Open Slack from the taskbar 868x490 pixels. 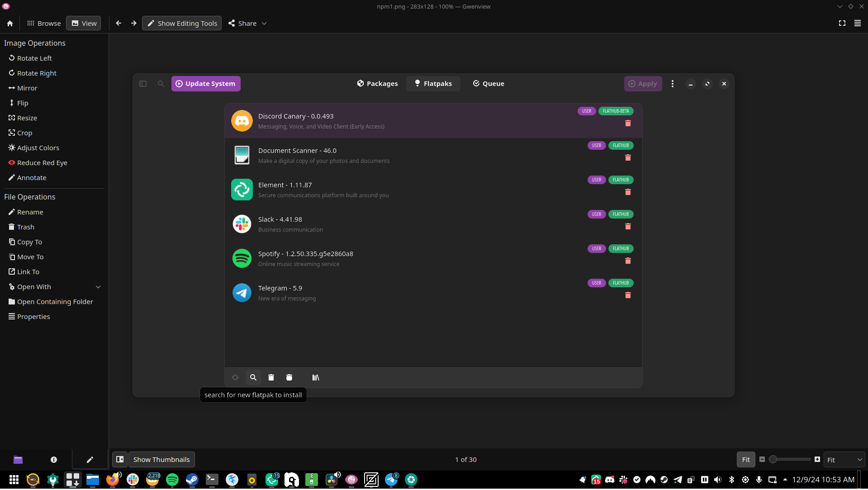133,480
